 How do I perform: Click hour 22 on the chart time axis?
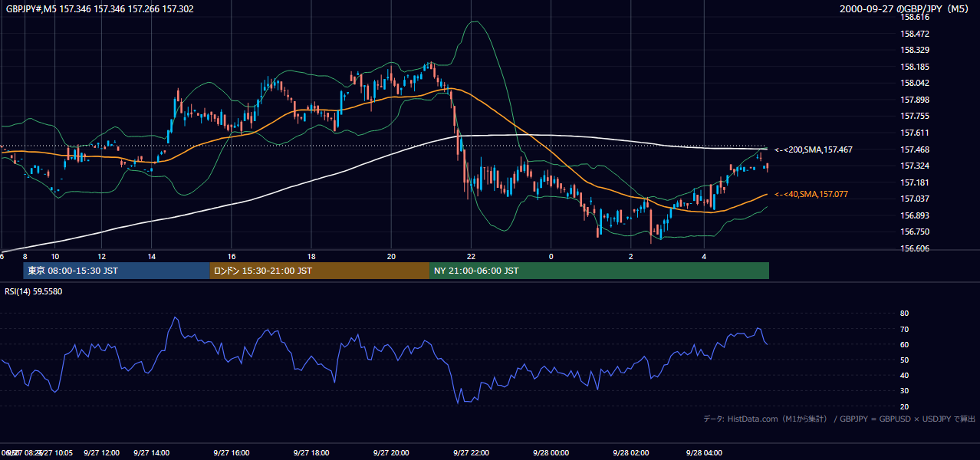coord(471,256)
